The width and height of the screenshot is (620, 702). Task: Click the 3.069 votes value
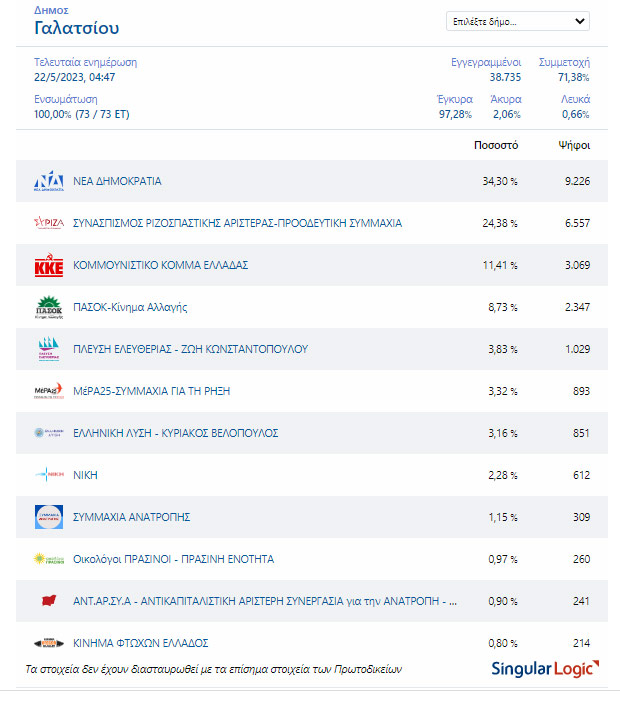pos(577,265)
